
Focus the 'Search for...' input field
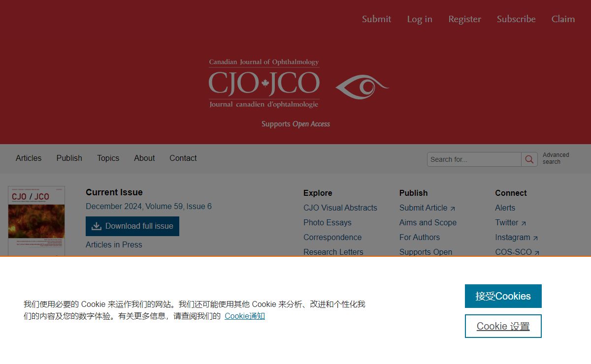coord(474,159)
